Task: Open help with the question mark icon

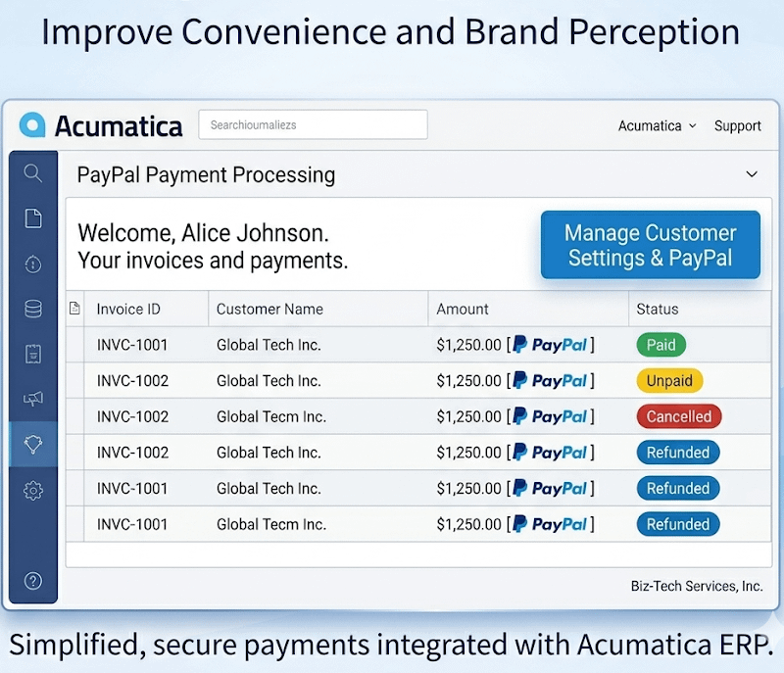Action: [x=33, y=581]
